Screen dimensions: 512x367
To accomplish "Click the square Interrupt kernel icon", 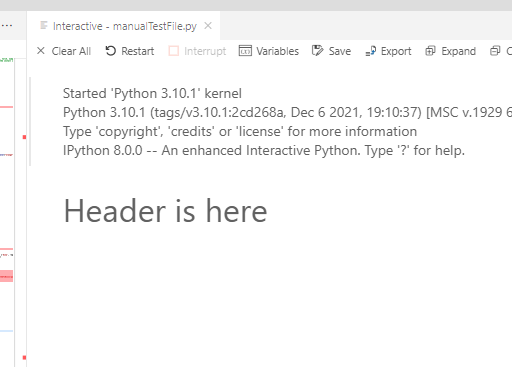I will [x=174, y=51].
